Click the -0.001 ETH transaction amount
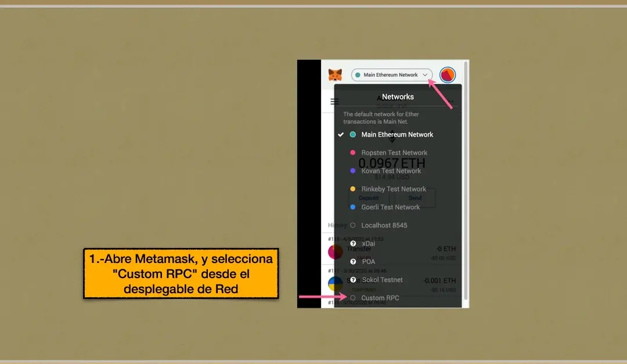Viewport: 627px width, 364px height. 439,281
